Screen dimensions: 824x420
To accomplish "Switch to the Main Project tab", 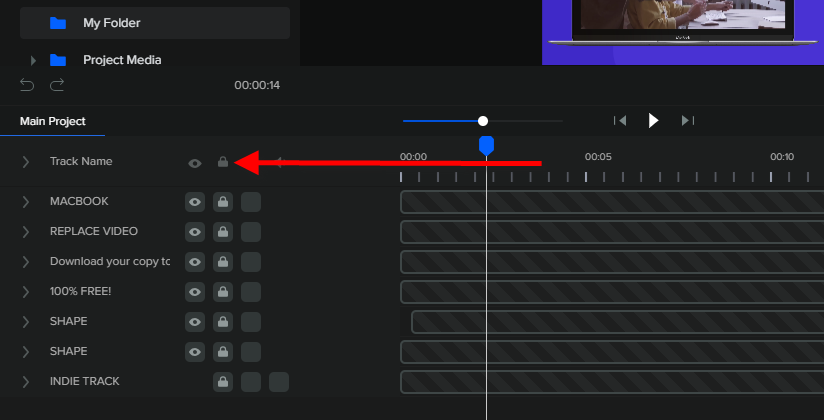I will point(53,121).
